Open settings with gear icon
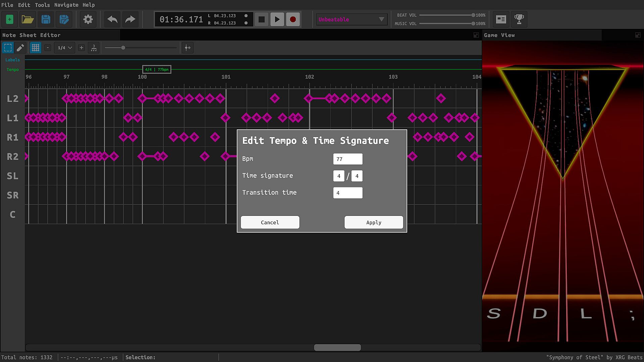 (x=88, y=19)
